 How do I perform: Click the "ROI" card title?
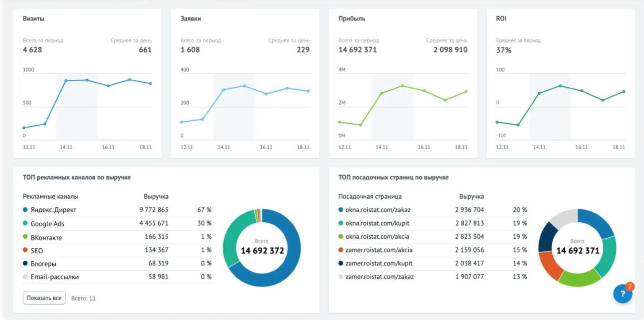click(x=501, y=19)
